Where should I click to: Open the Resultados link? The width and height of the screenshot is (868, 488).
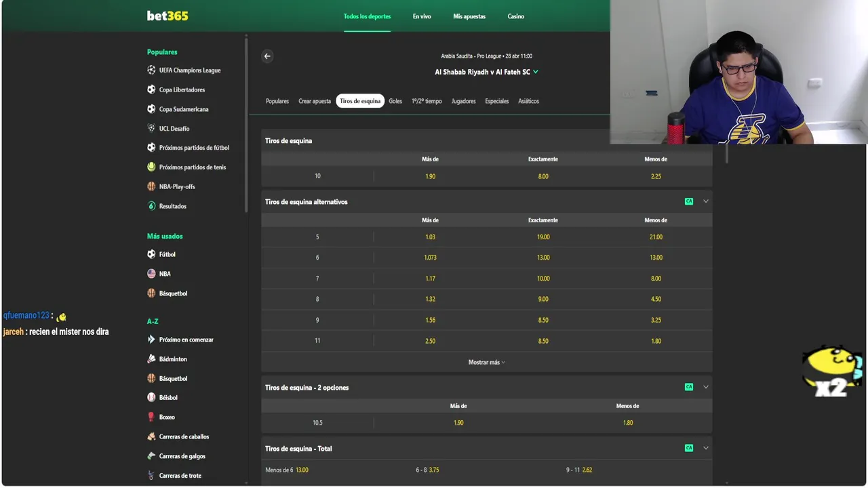[x=173, y=206]
